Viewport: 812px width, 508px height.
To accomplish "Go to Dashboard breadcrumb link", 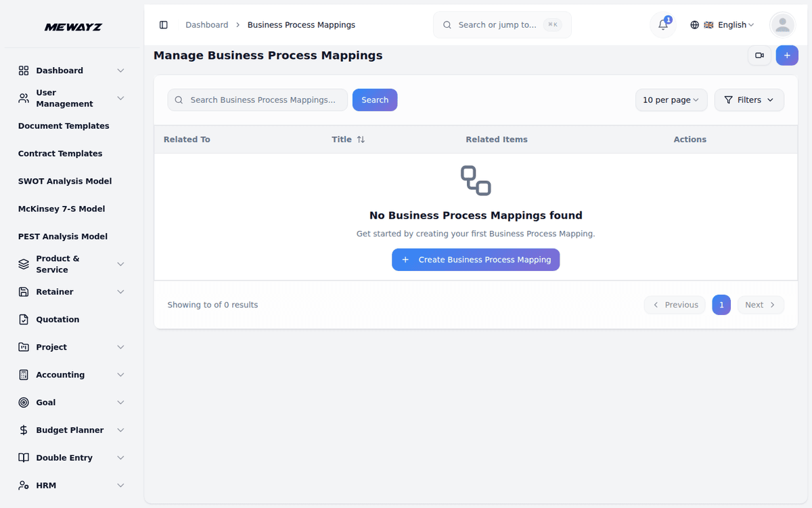I will (207, 25).
